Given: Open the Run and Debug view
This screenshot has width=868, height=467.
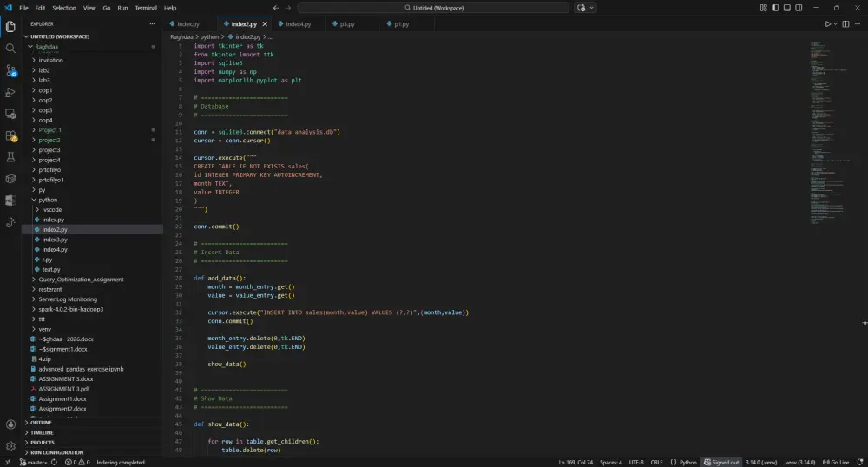Looking at the screenshot, I should point(10,91).
